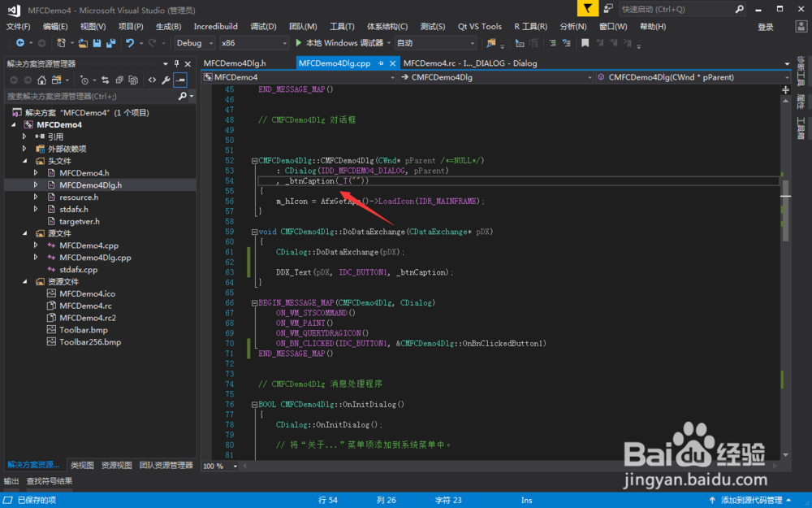812x508 pixels.
Task: Select MFCDemo4.rc in the tree
Action: tap(85, 306)
